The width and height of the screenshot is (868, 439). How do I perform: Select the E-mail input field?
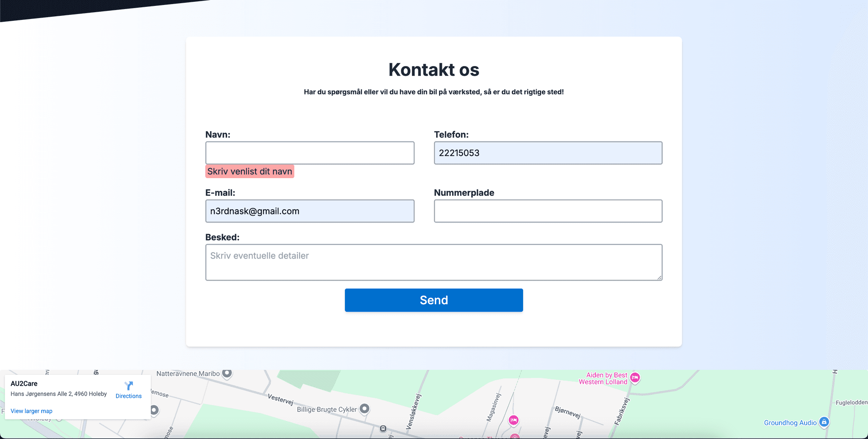tap(310, 211)
